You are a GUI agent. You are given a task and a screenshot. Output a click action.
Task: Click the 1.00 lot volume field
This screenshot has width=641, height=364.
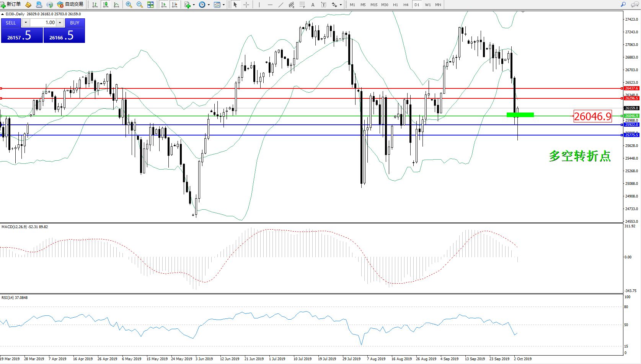coord(43,23)
